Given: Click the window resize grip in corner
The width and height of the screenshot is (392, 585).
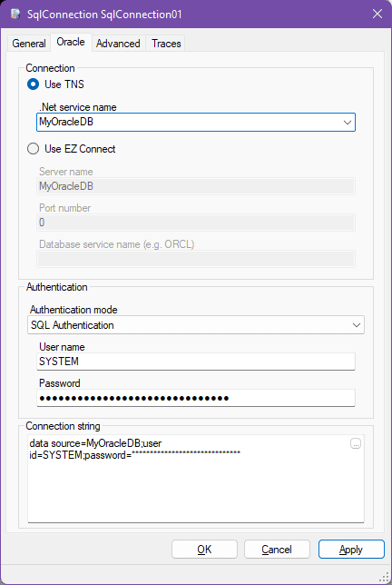Looking at the screenshot, I should 384,576.
